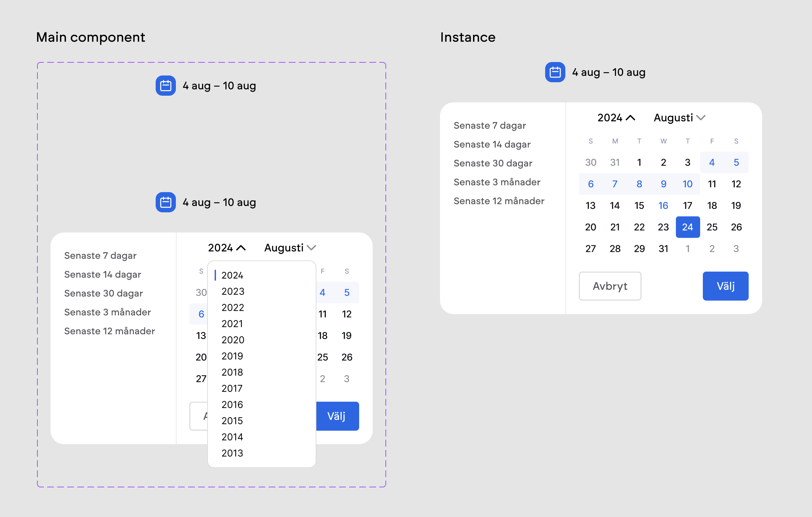
Task: Pick day 4 in the Instance calendar
Action: point(712,162)
